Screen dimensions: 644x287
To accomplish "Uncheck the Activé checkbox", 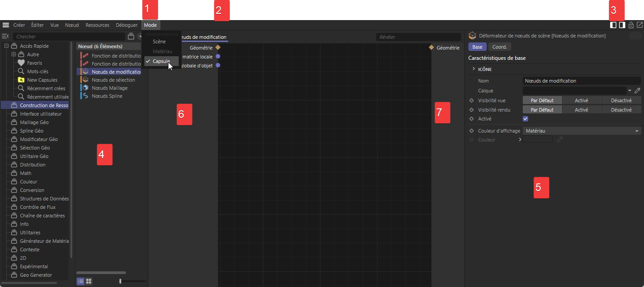I will click(525, 119).
